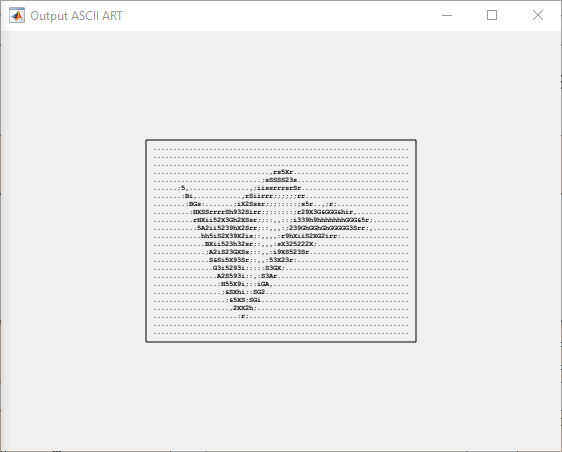Click the "hh5iS2X39X2is" text segment
Screen dimensions: 562x452
[227, 236]
